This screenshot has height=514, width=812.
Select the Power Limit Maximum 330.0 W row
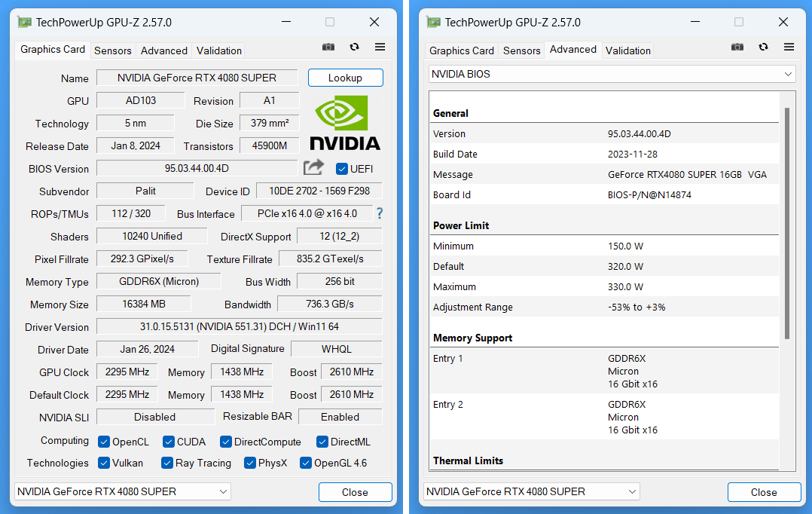tap(604, 286)
